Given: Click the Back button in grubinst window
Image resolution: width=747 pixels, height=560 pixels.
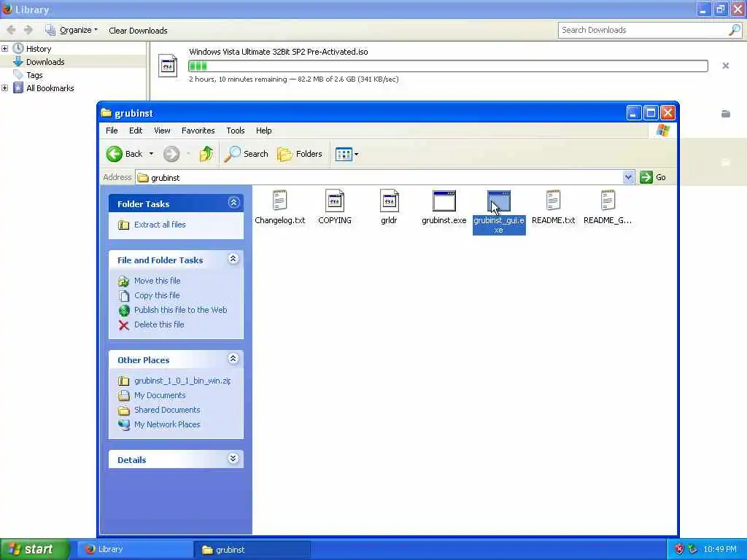Looking at the screenshot, I should [124, 154].
